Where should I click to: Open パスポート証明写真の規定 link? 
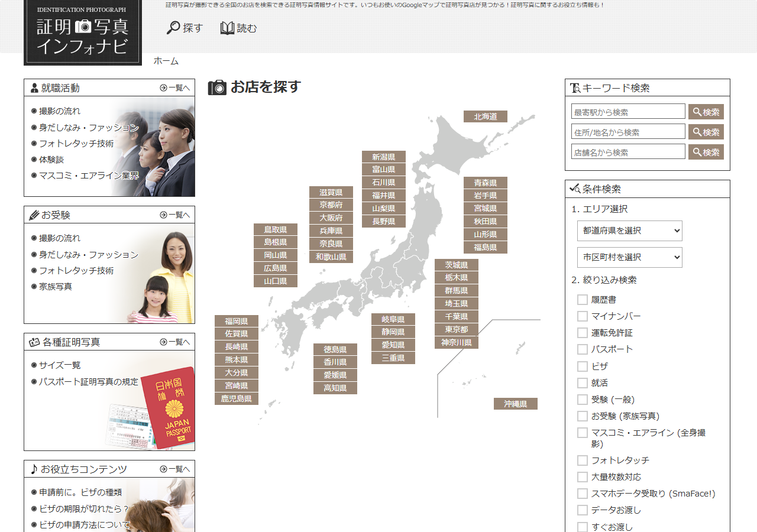tap(89, 382)
